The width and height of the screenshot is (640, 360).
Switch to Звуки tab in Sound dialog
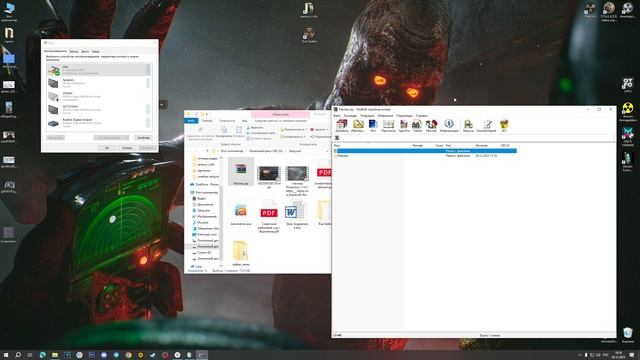[85, 51]
